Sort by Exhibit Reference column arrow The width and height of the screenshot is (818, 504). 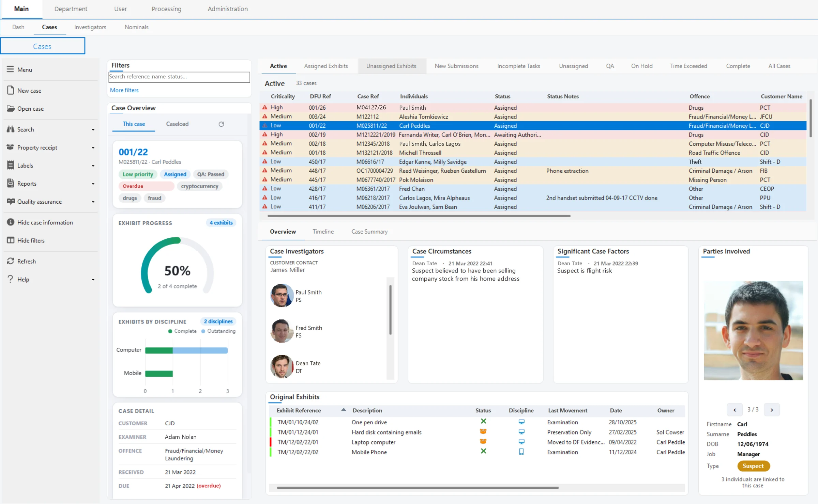(344, 410)
